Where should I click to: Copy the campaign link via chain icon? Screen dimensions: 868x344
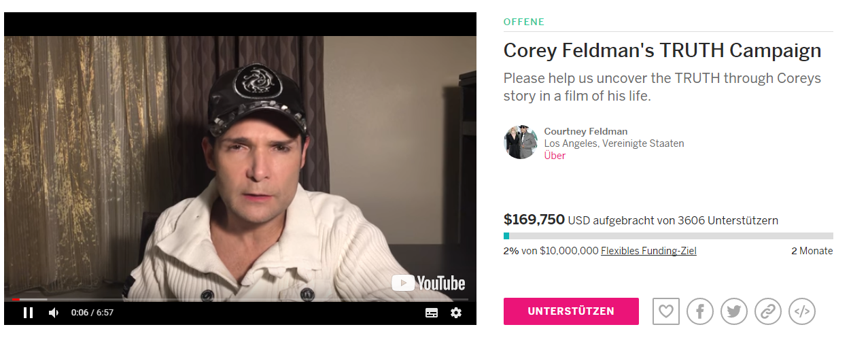(768, 311)
